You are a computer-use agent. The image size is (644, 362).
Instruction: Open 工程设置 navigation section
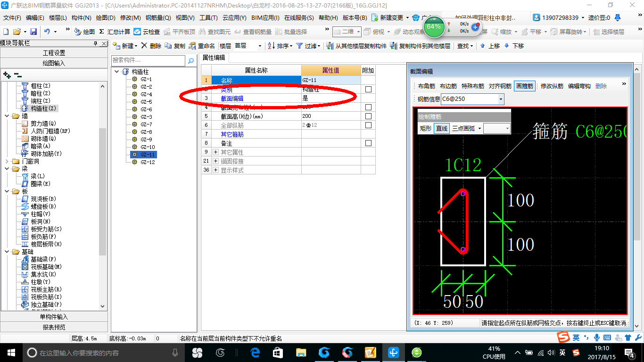pyautogui.click(x=54, y=53)
